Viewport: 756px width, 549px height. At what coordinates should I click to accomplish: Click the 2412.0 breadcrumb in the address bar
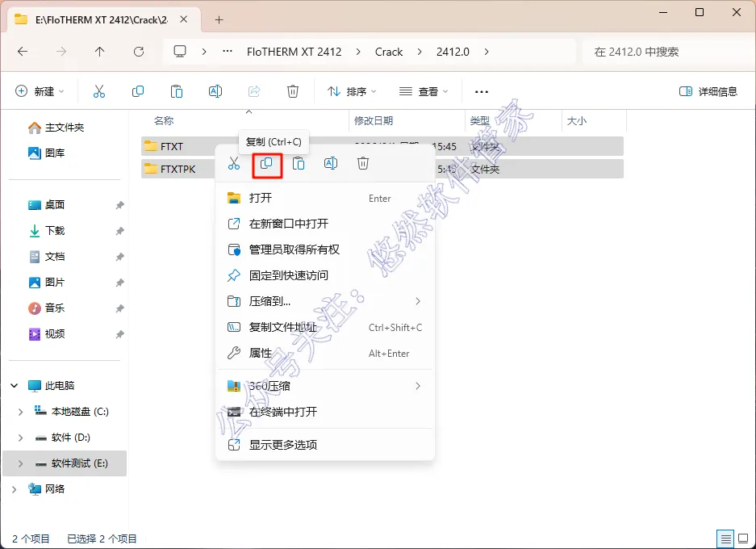pos(453,52)
